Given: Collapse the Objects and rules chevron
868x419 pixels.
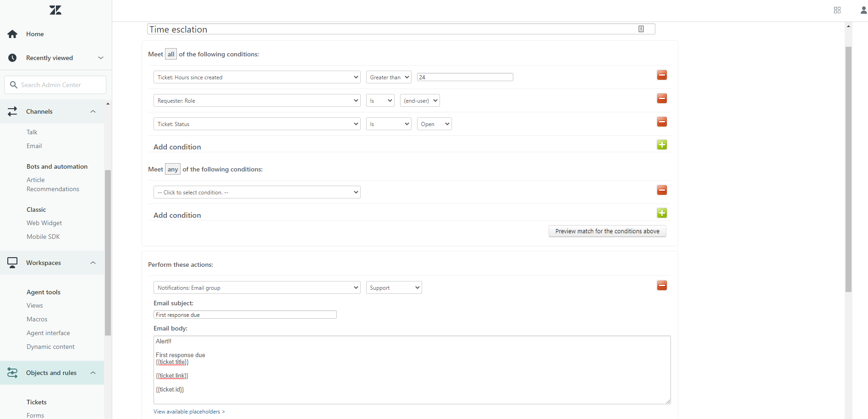Looking at the screenshot, I should pos(93,373).
